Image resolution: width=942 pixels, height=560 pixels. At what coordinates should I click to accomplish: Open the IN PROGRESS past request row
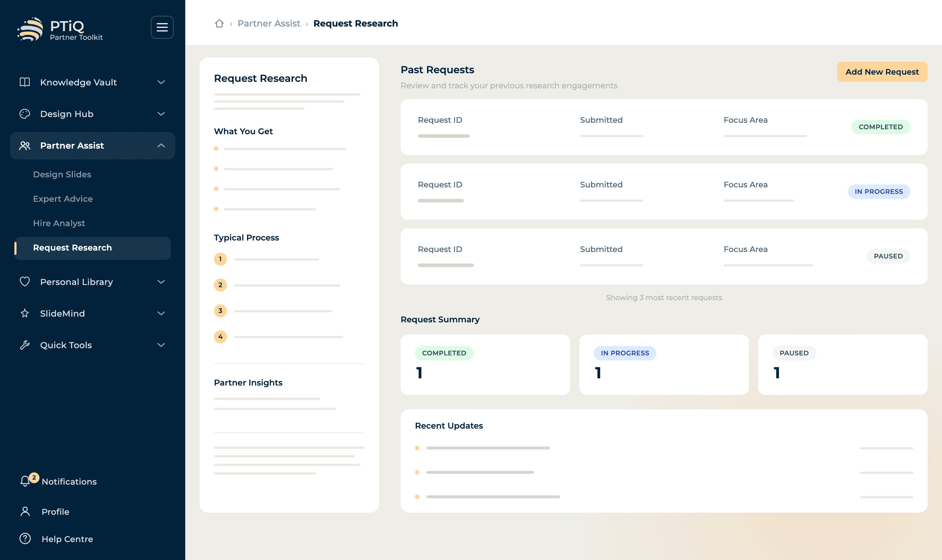pos(664,192)
